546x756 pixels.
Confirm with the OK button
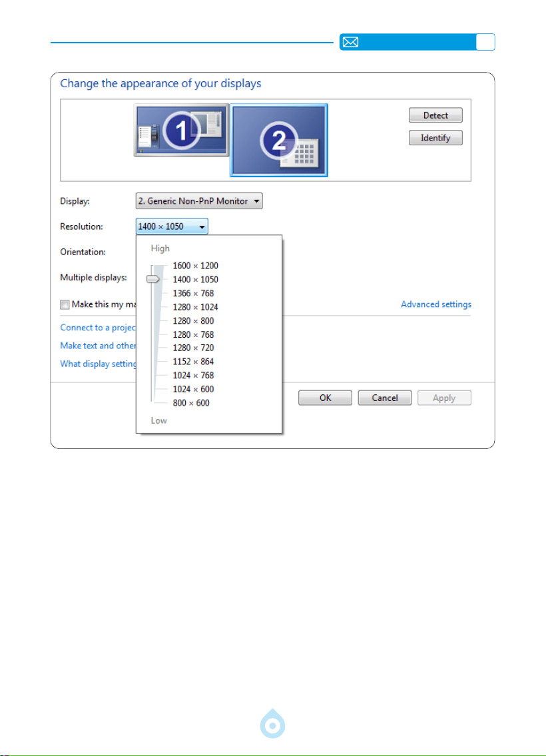pyautogui.click(x=326, y=398)
